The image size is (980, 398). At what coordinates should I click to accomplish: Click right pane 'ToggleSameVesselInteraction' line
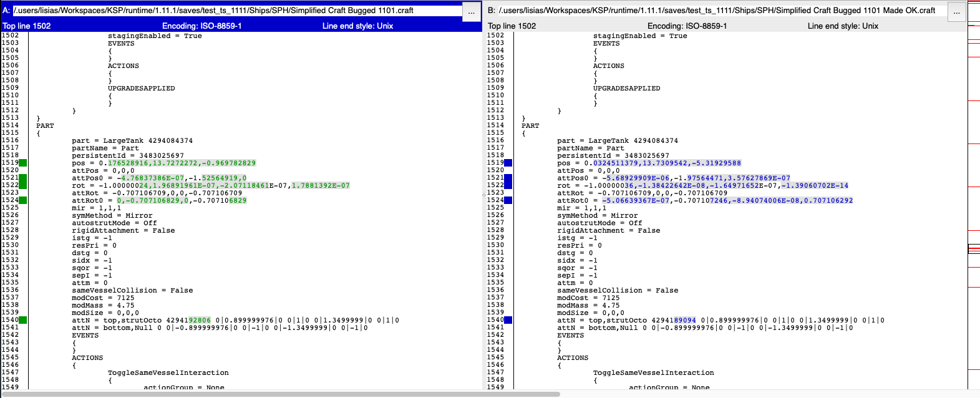point(654,372)
